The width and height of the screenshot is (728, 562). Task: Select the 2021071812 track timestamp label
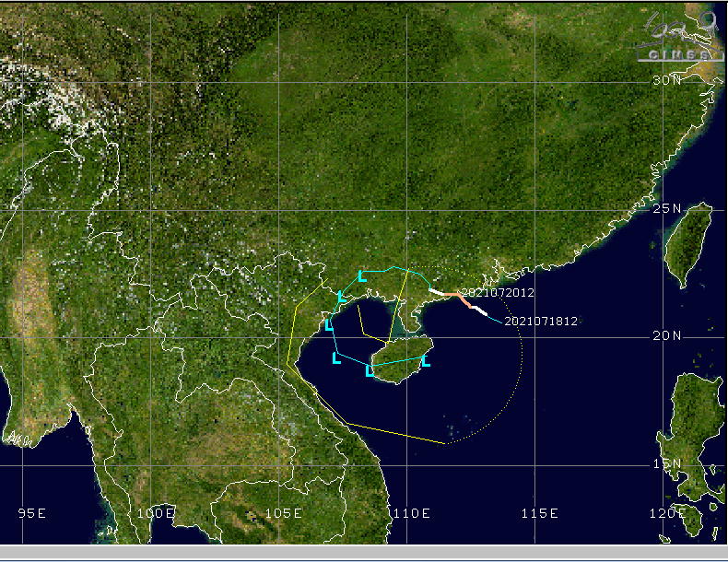click(541, 322)
